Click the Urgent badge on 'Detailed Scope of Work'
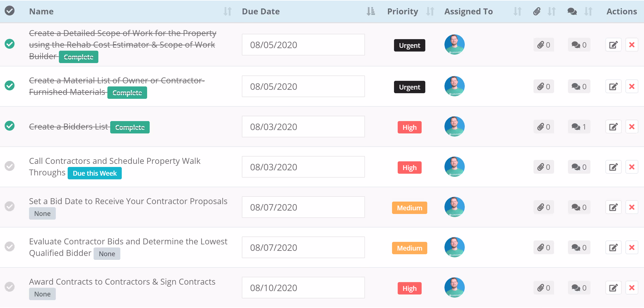This screenshot has height=308, width=644. click(x=410, y=45)
